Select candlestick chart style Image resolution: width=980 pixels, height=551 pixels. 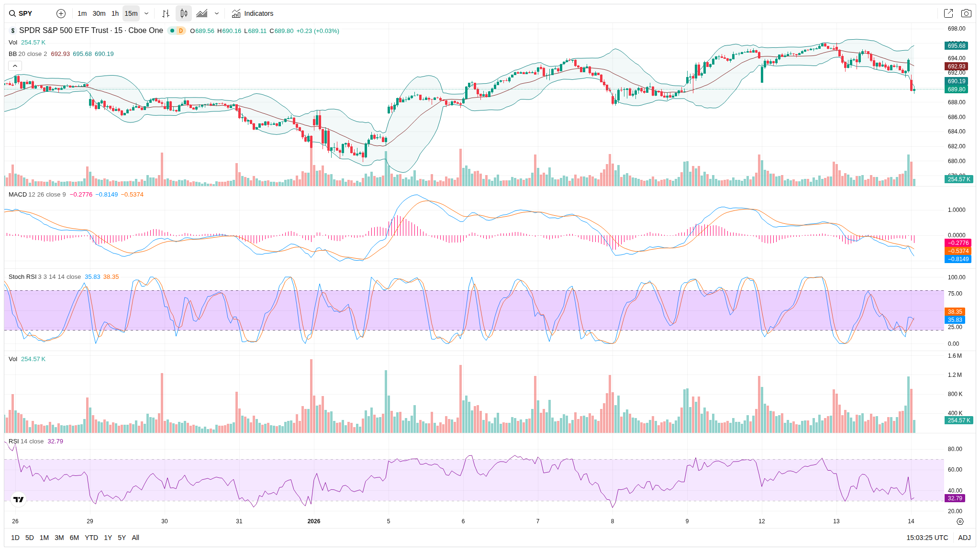184,13
